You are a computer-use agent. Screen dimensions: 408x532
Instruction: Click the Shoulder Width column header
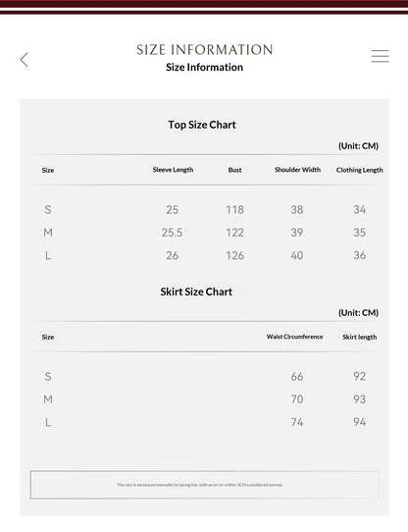297,170
